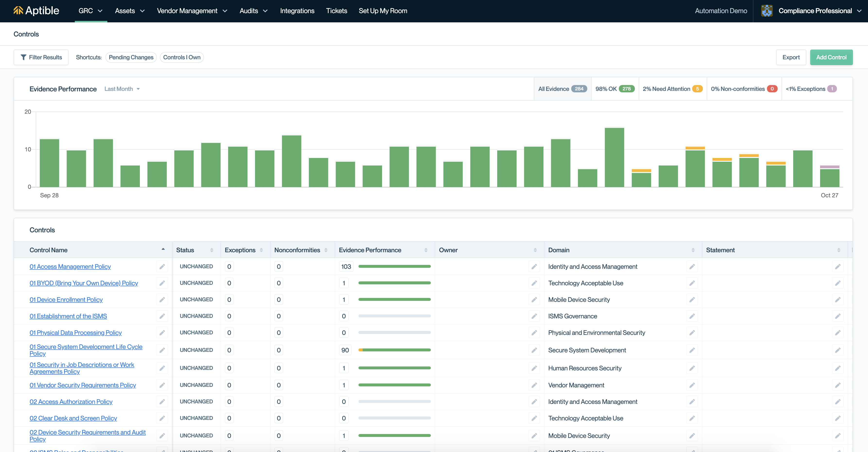The width and height of the screenshot is (868, 452).
Task: Click owner edit pencil for 01 BYOD Policy
Action: (534, 283)
